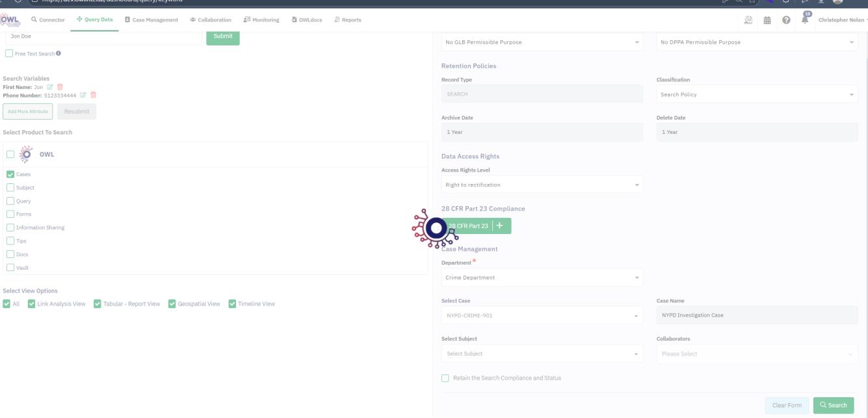Remove Phone Number using its trash icon
Viewport: 868px width, 418px height.
(x=93, y=95)
